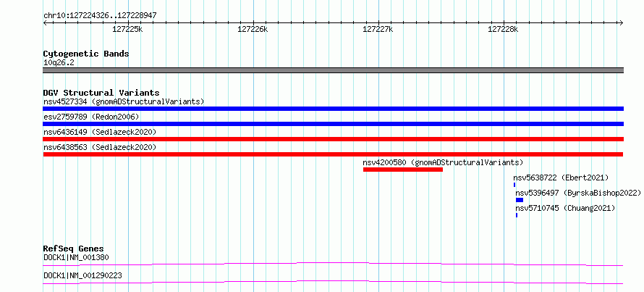The width and height of the screenshot is (644, 292).
Task: Open the DOCK1|NM_001380 gene label
Action: pyautogui.click(x=76, y=258)
